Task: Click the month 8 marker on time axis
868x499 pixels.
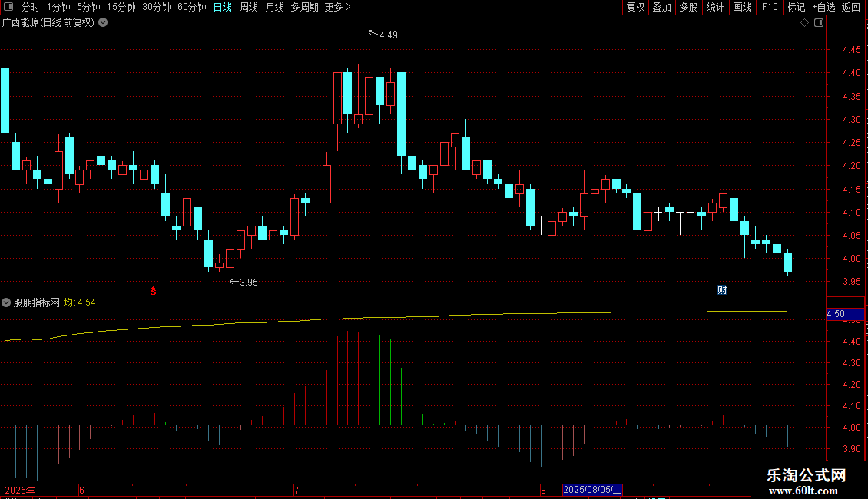Action: tap(544, 490)
